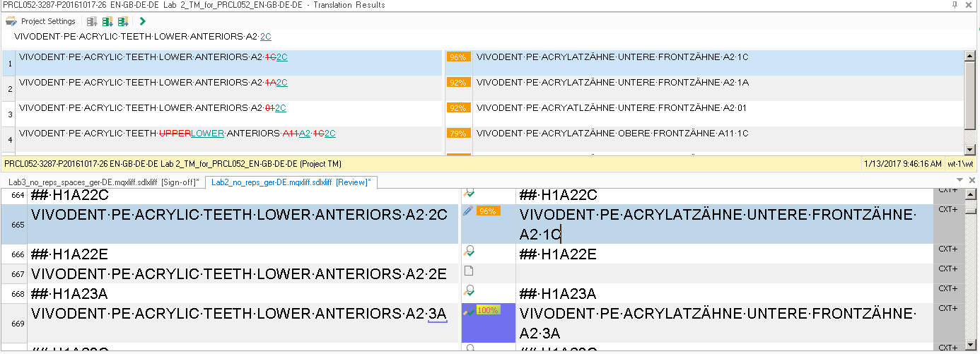Image resolution: width=980 pixels, height=354 pixels.
Task: Click translation approved status icon of segment 664
Action: pos(468,192)
